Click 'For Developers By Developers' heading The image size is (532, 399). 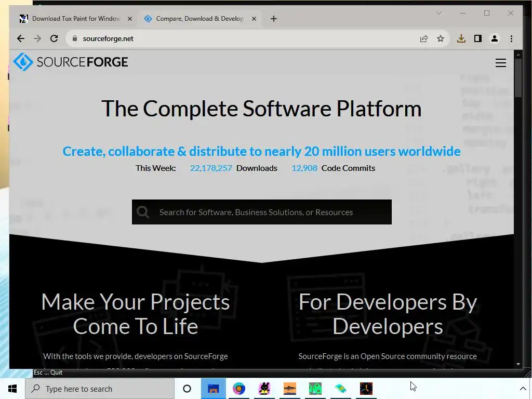388,314
